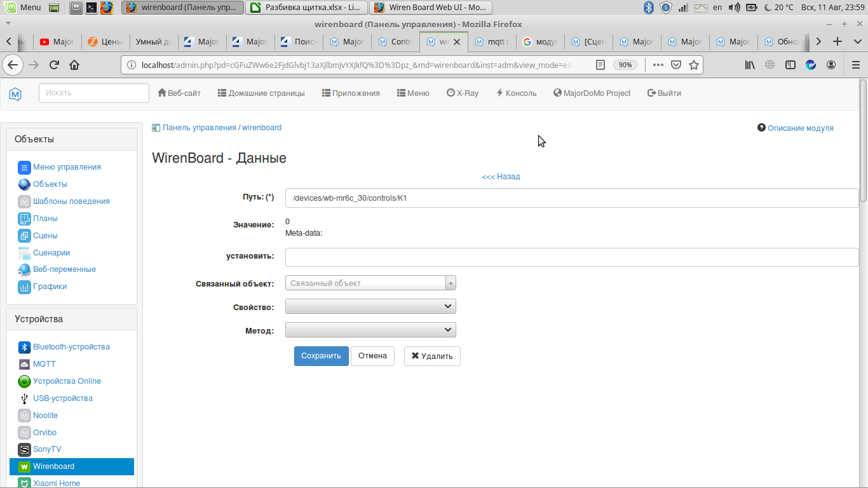The width and height of the screenshot is (868, 488).
Task: Click the Firefox reload page icon
Action: (54, 65)
